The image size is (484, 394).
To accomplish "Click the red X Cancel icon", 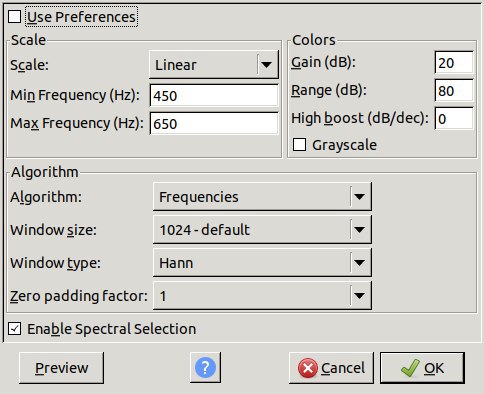I will coord(308,368).
